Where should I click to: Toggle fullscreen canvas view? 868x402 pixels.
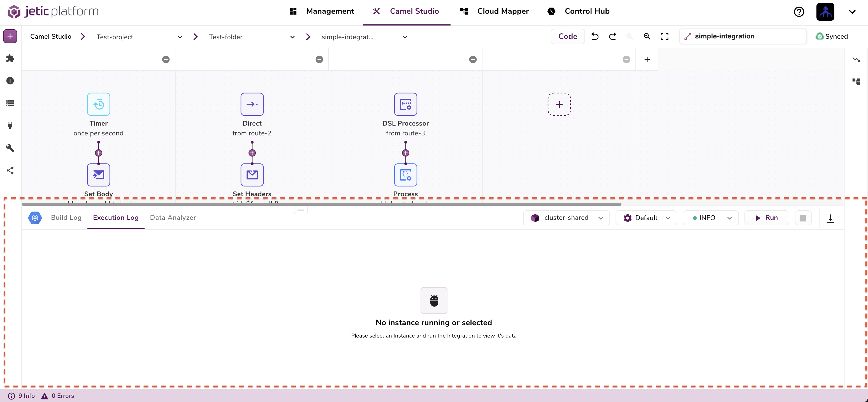point(665,36)
